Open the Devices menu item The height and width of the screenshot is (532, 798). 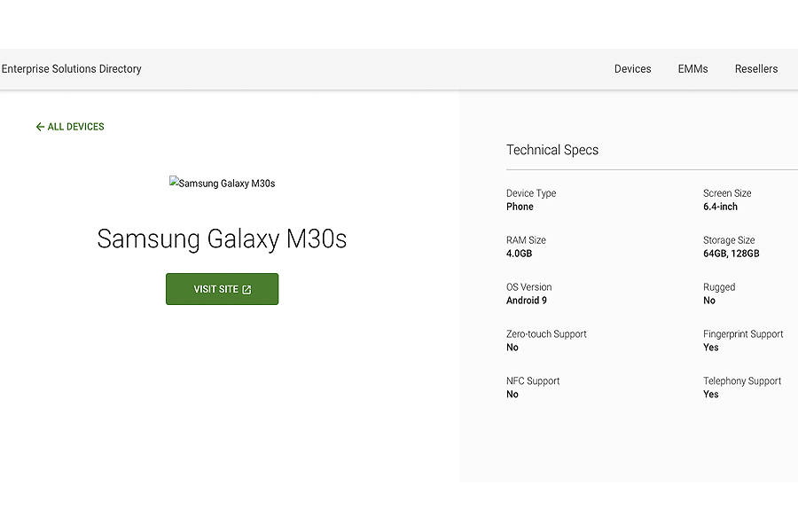click(632, 68)
